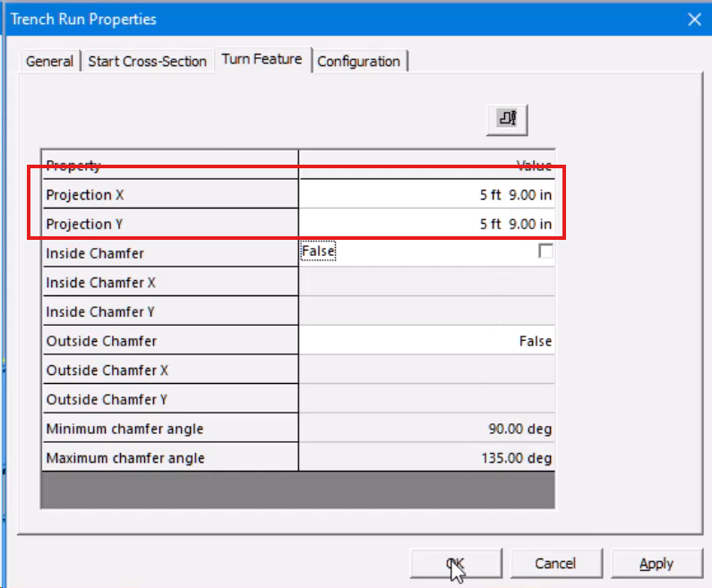Viewport: 712px width, 588px height.
Task: Go to the Configuration tab
Action: coord(358,62)
